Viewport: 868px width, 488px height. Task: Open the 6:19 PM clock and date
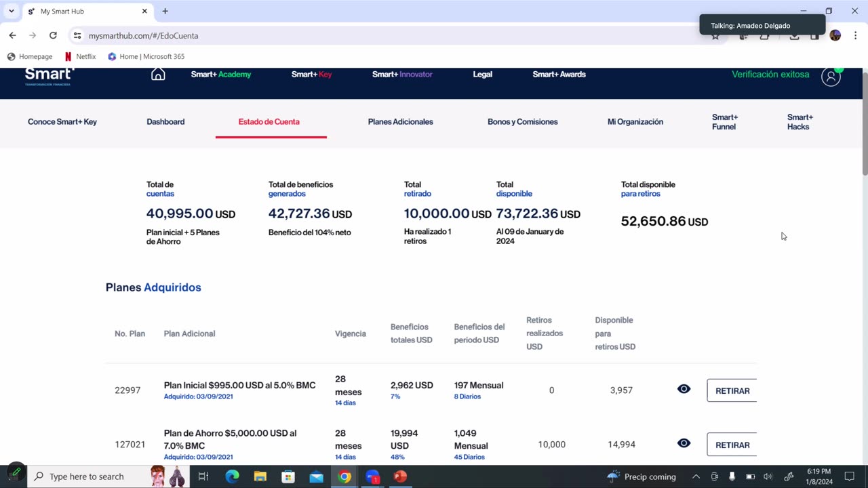tap(819, 476)
